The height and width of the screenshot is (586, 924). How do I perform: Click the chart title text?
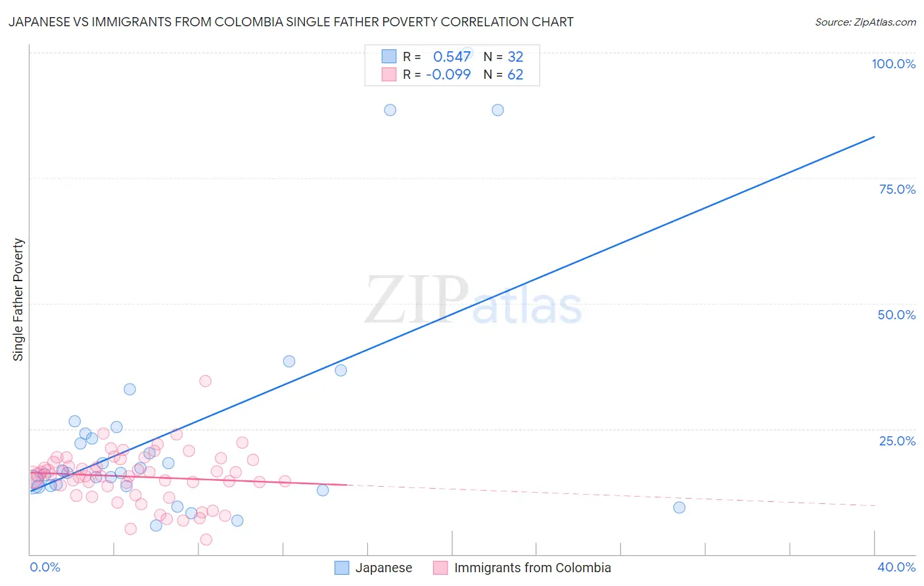(x=290, y=22)
